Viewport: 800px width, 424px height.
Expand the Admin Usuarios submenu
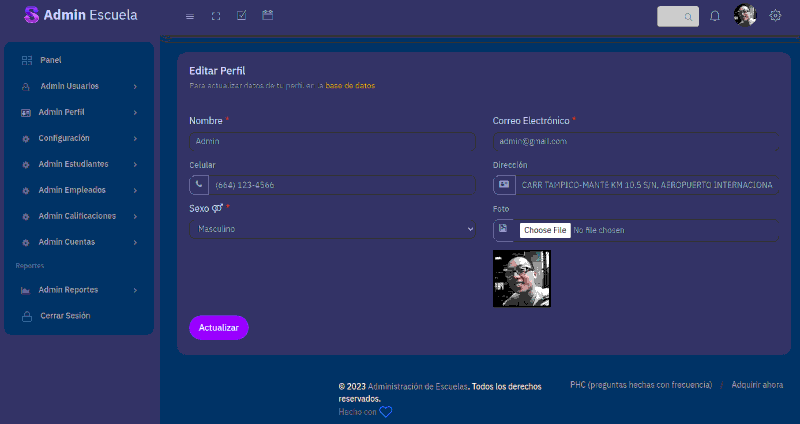coord(78,86)
